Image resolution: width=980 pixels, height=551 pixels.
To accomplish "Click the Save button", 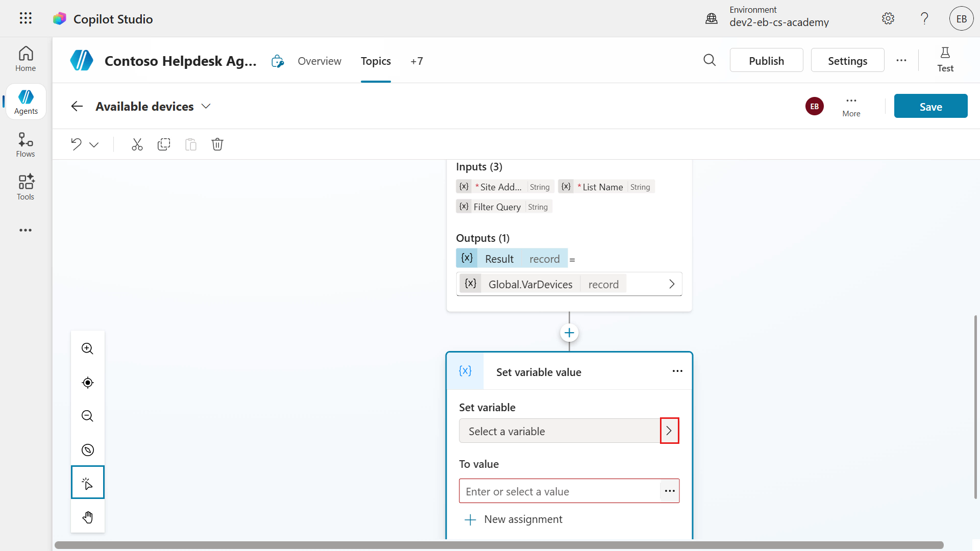I will (x=930, y=106).
